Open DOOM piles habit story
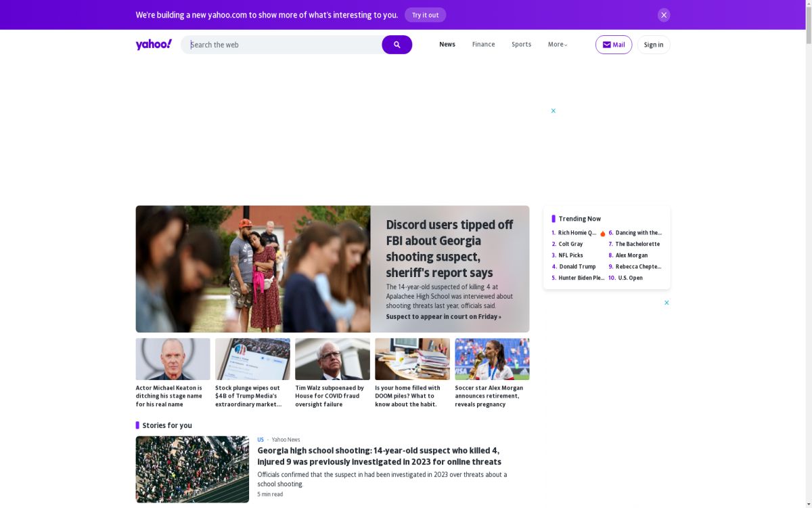The height and width of the screenshot is (508, 812). [x=408, y=396]
